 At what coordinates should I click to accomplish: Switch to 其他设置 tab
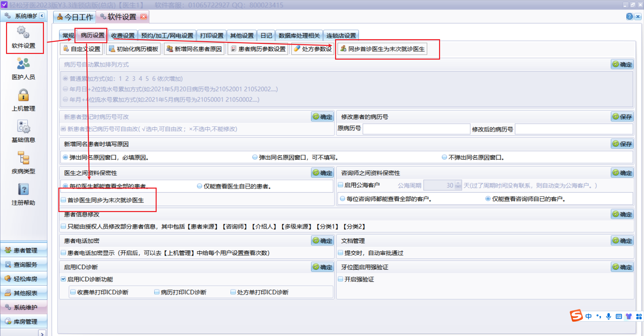[242, 36]
